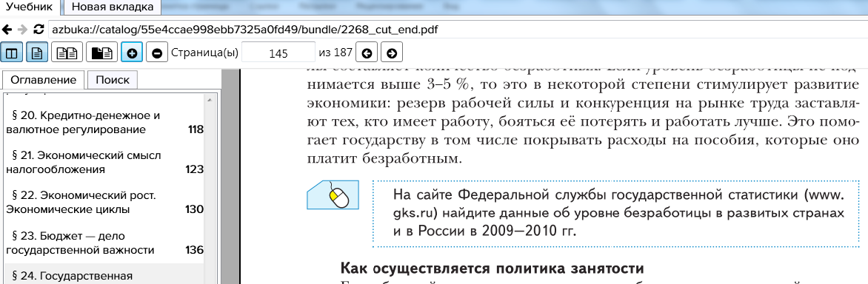Zoom in with the plus icon
This screenshot has height=284, width=868.
[x=132, y=53]
